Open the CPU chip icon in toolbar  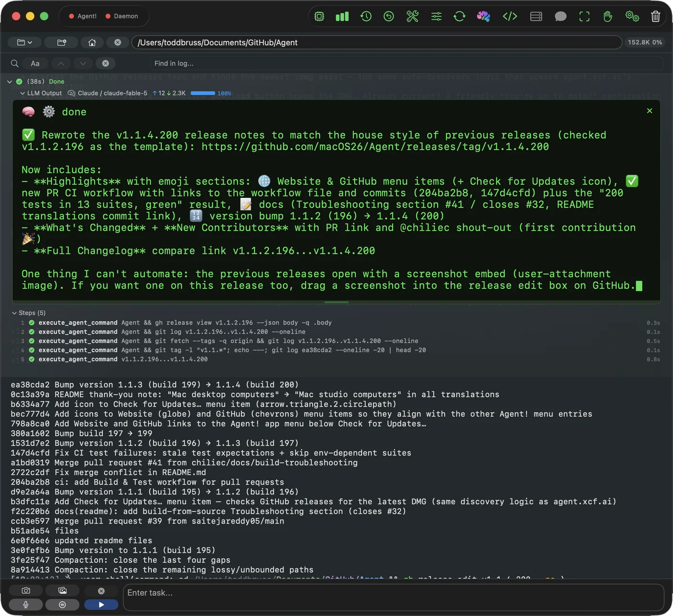click(319, 16)
